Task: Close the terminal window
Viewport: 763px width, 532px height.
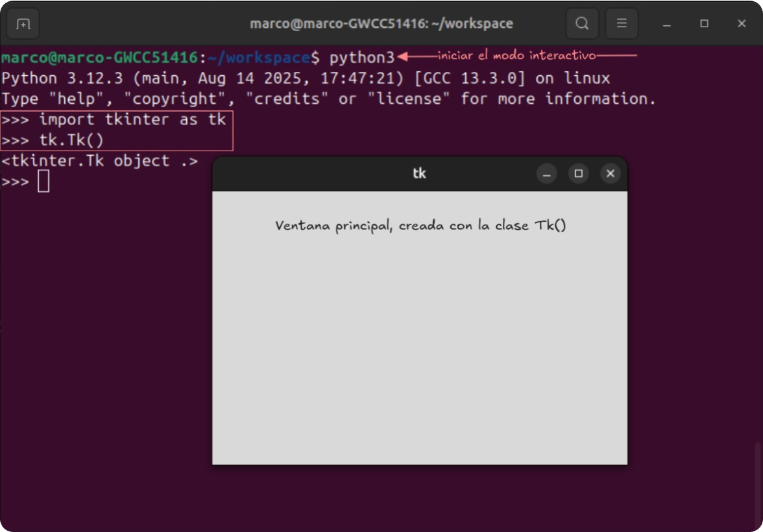Action: click(742, 23)
